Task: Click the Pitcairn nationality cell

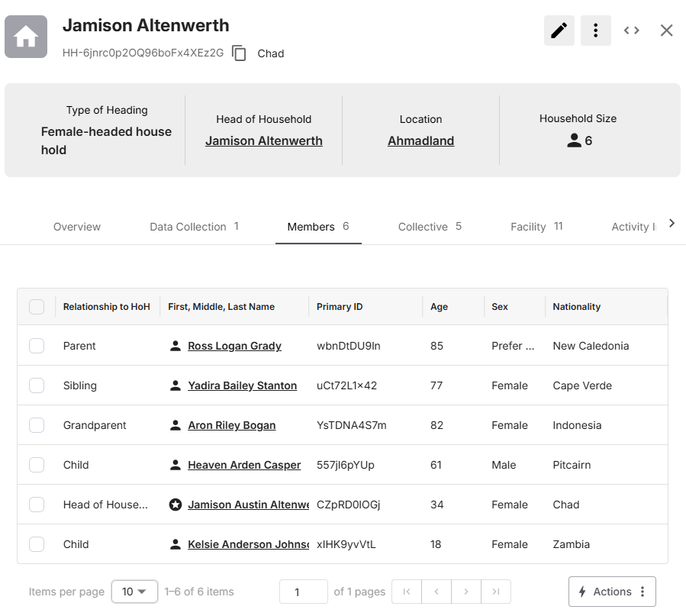Action: 572,465
